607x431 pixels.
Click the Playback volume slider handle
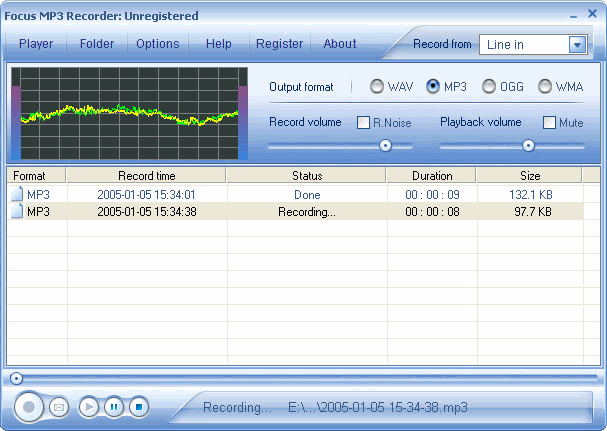[528, 146]
